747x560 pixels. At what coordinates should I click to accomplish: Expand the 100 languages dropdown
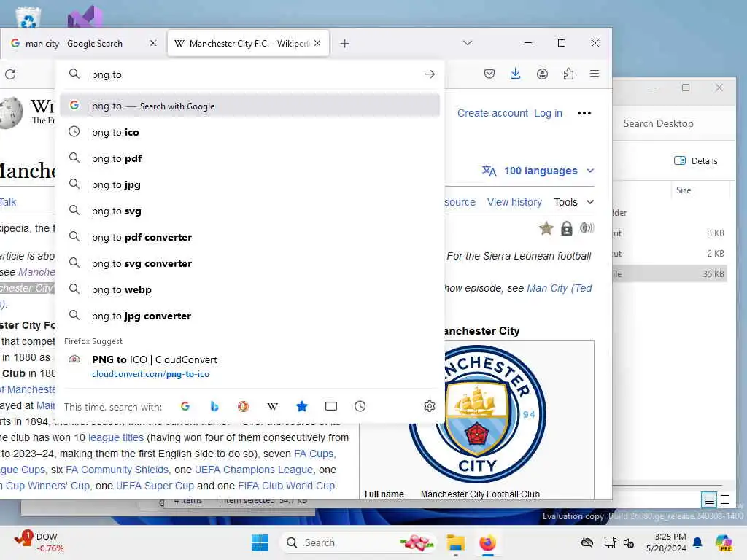[538, 171]
